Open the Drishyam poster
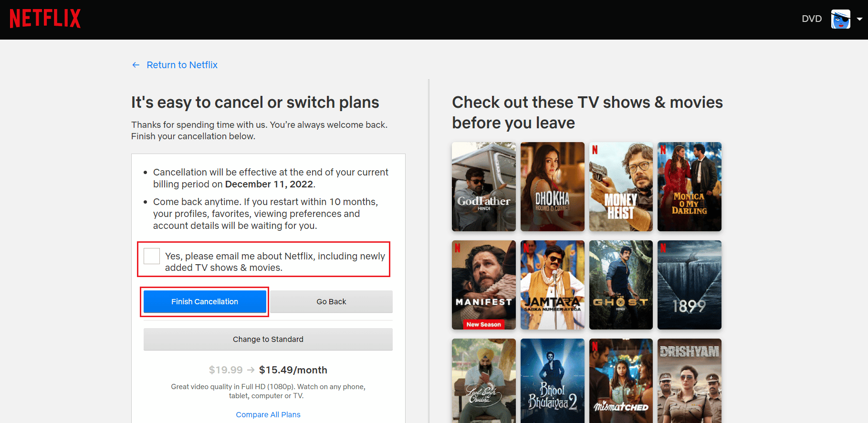868x423 pixels. (x=690, y=381)
